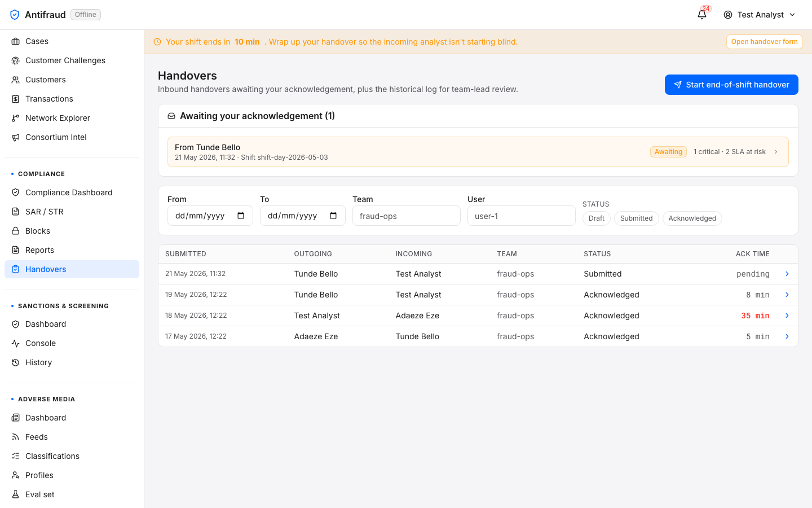Viewport: 812px width, 508px height.
Task: Click the ACK TIME column header
Action: 753,254
